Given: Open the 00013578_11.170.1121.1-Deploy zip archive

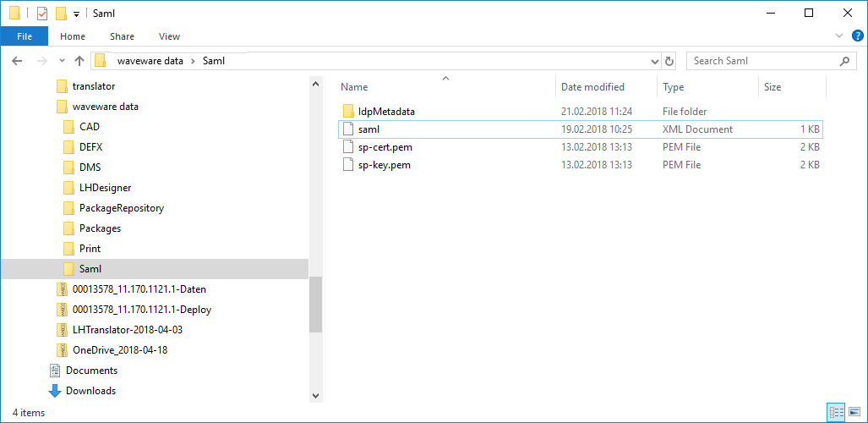Looking at the screenshot, I should 141,310.
